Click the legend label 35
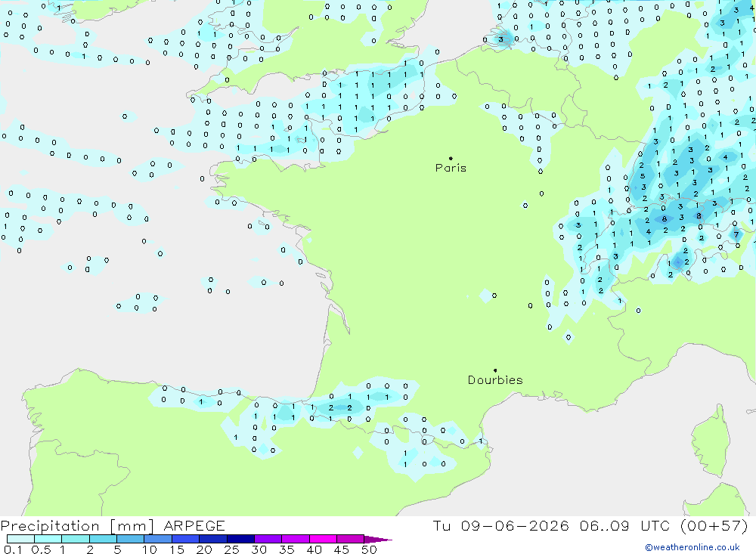This screenshot has width=756, height=554. tap(287, 549)
